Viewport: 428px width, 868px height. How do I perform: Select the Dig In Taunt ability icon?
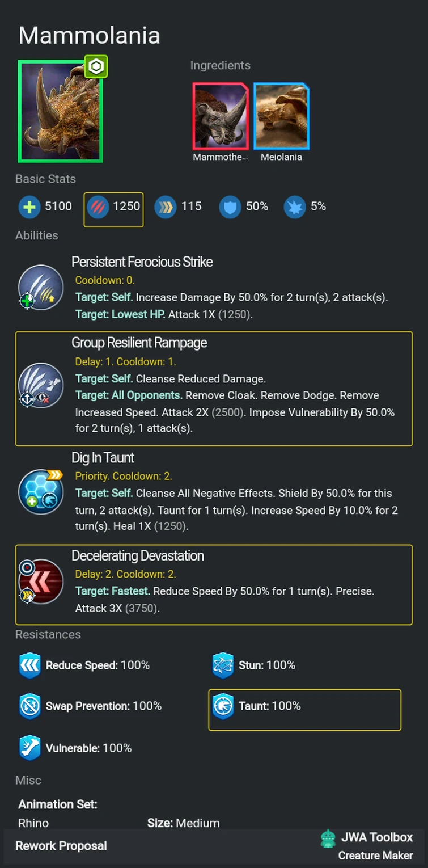(x=40, y=492)
